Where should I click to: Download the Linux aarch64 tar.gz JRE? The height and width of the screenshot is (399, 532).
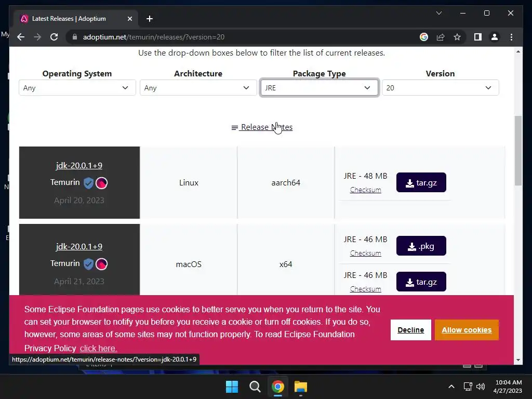tap(421, 182)
